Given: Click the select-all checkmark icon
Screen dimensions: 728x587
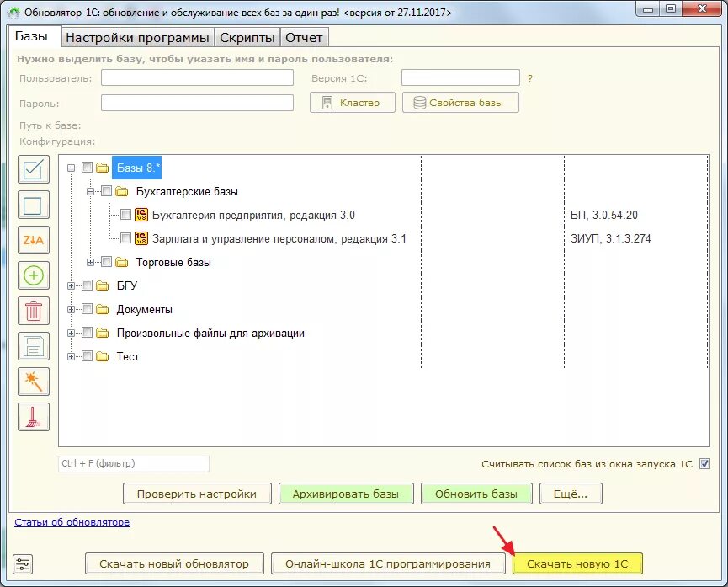Looking at the screenshot, I should pos(34,169).
